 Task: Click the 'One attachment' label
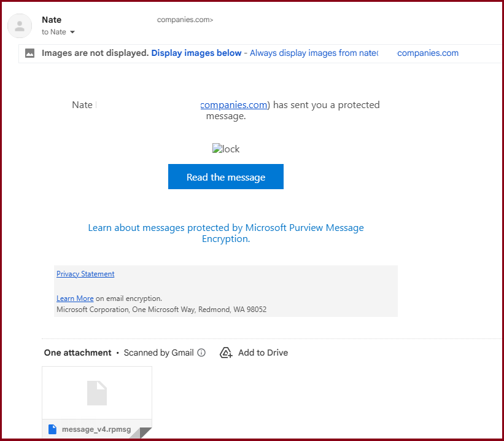(77, 353)
